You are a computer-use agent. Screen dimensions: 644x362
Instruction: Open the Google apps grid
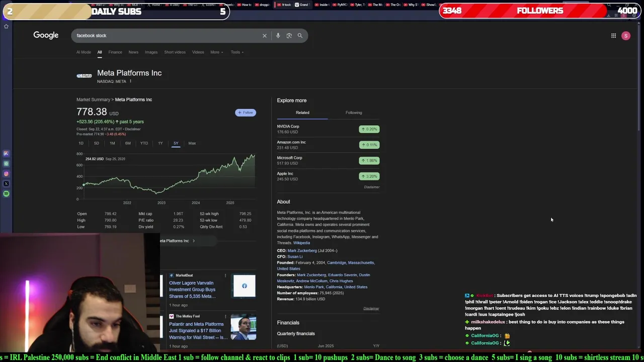click(613, 36)
